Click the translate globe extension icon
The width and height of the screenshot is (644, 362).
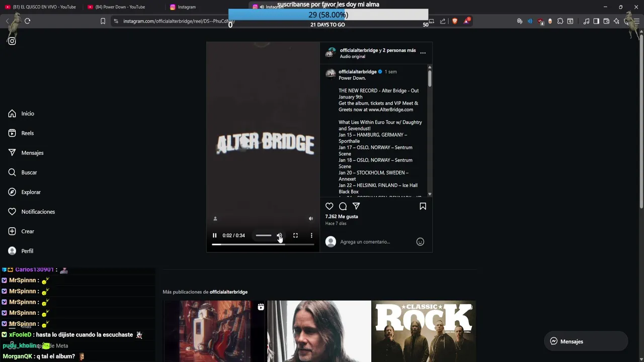pos(520,21)
